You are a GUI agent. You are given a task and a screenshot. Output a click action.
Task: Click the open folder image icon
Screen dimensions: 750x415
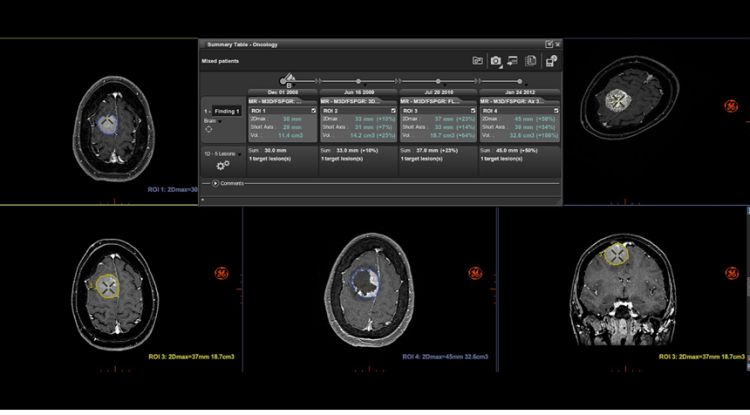point(477,61)
